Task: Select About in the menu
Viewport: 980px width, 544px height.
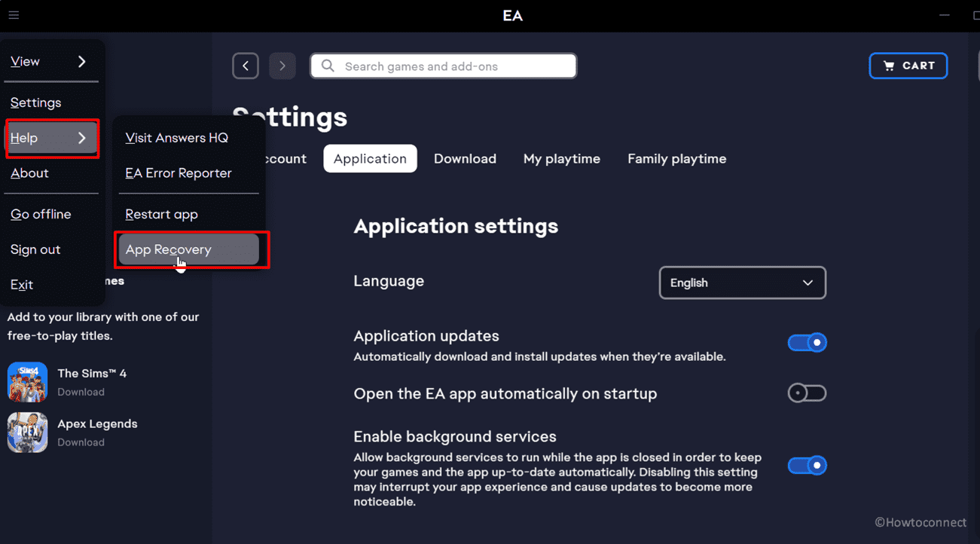Action: tap(29, 173)
